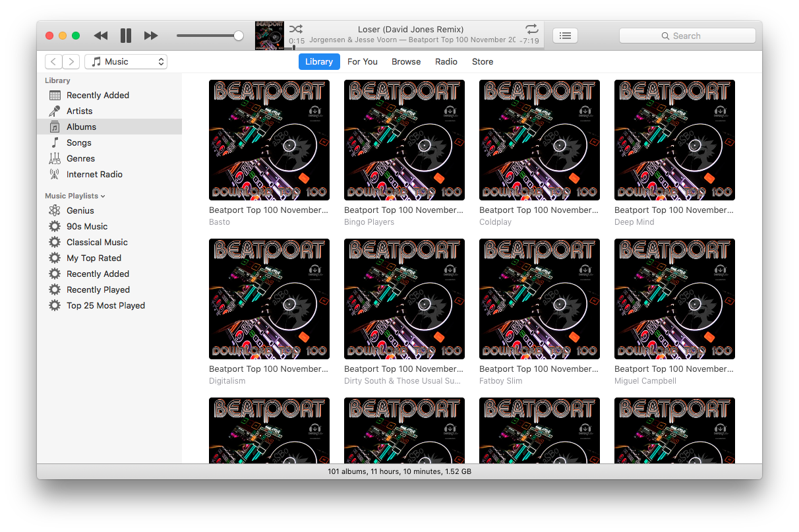This screenshot has height=532, width=799.
Task: Skip forward to the next track
Action: click(151, 36)
